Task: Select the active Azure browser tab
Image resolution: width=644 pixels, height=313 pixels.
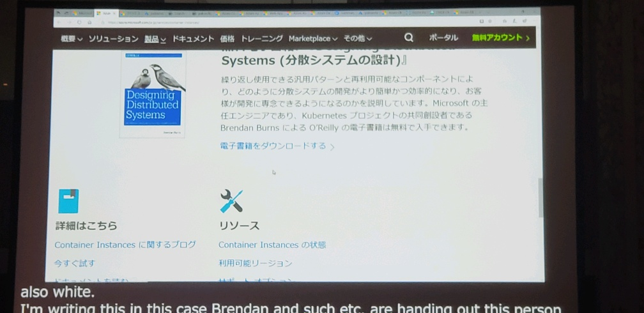Action: coord(107,13)
